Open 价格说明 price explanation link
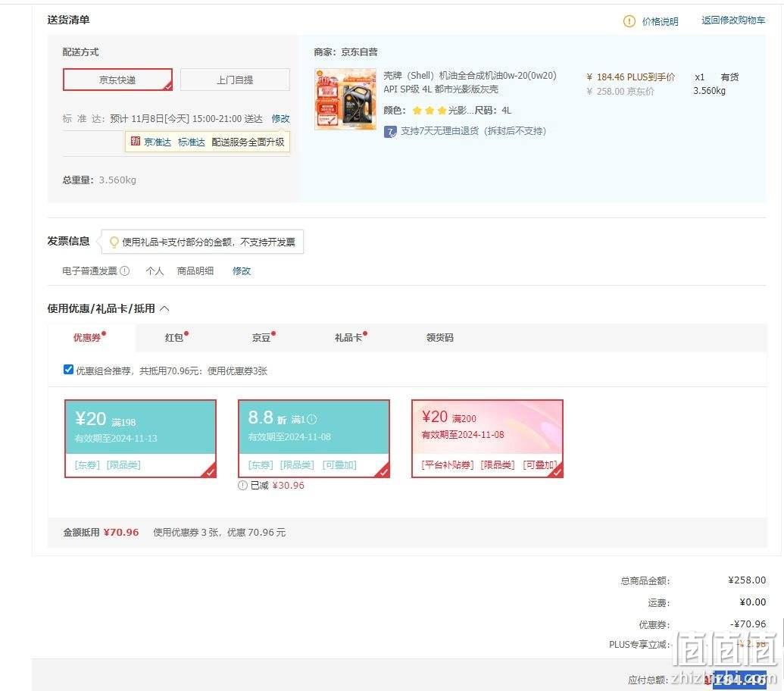Screen dimensions: 784x691 pos(660,21)
